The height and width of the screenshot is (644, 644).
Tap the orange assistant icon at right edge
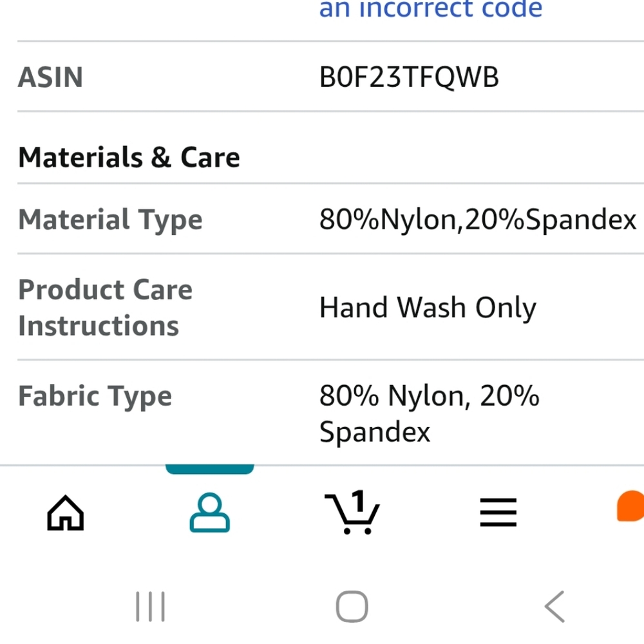coord(632,506)
